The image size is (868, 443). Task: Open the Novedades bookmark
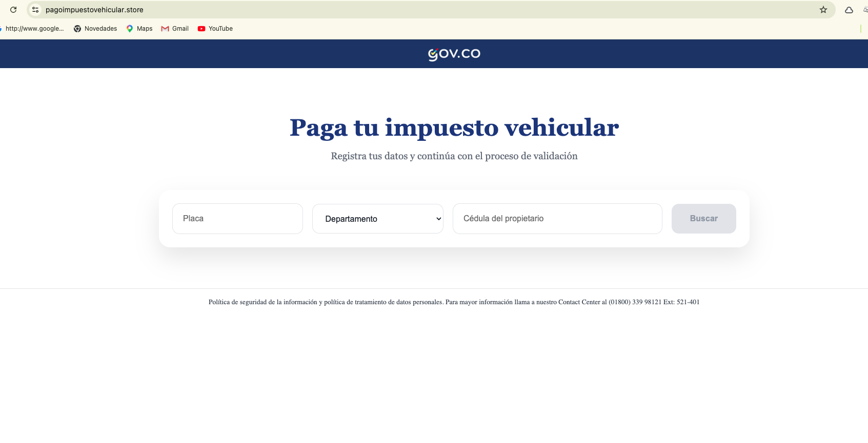coord(95,29)
